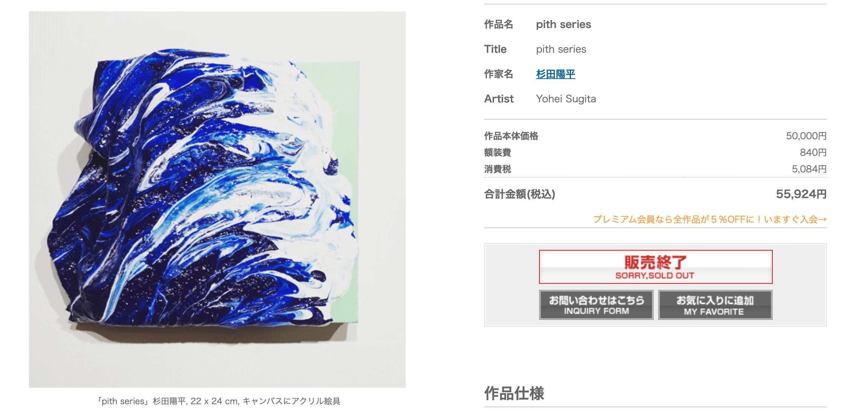This screenshot has width=868, height=411.
Task: Click the 50,000円 artwork price value
Action: tap(806, 136)
